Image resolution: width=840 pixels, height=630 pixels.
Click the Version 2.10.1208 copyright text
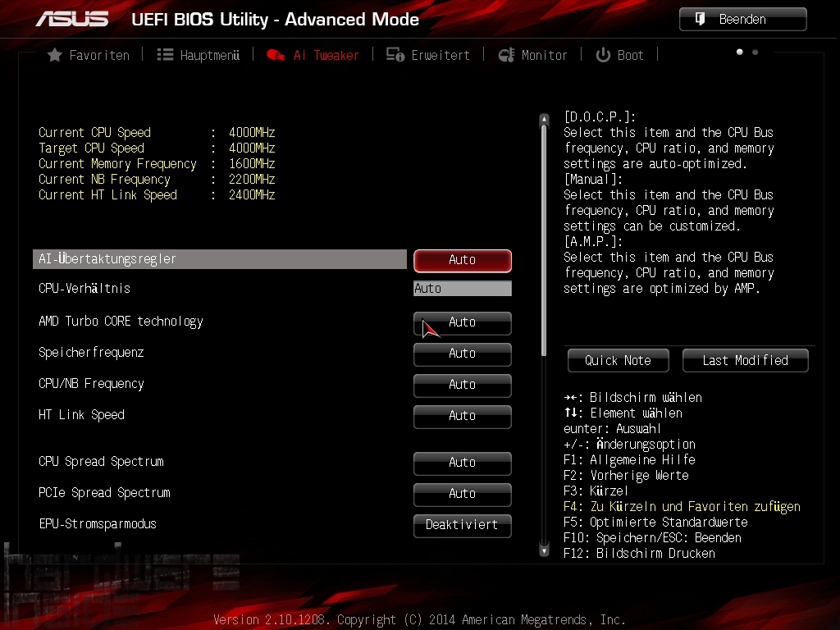click(x=419, y=620)
